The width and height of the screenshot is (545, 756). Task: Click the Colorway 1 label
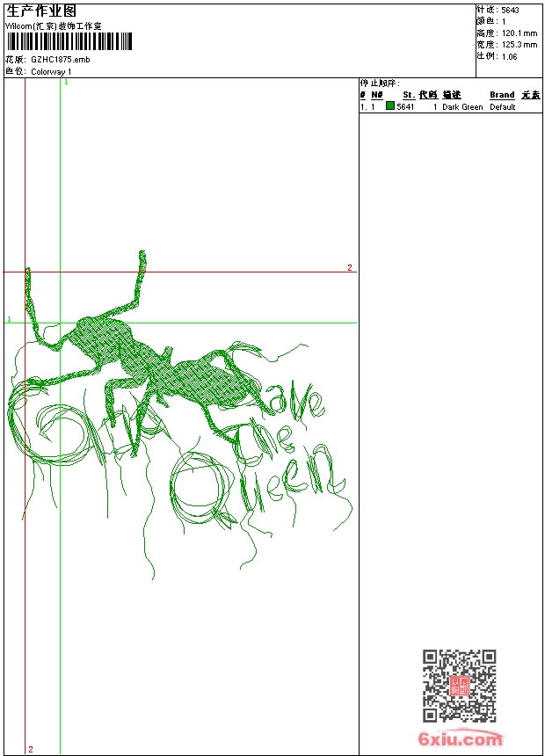coord(51,72)
